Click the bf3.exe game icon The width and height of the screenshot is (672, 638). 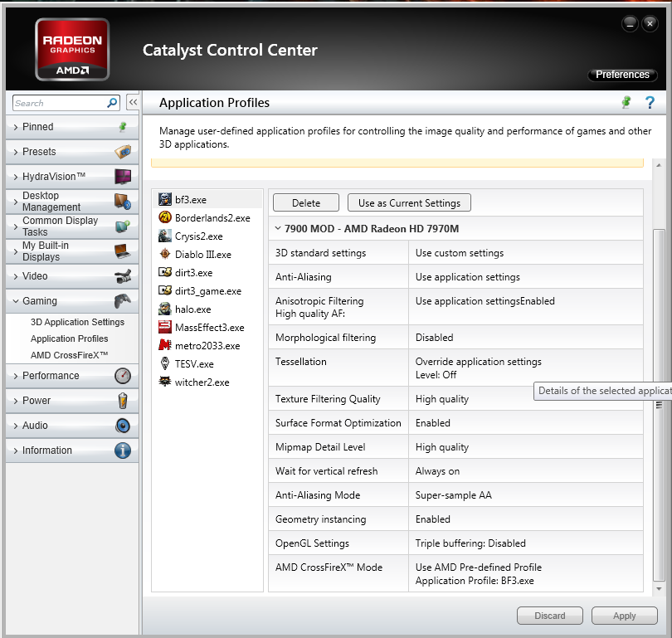165,199
